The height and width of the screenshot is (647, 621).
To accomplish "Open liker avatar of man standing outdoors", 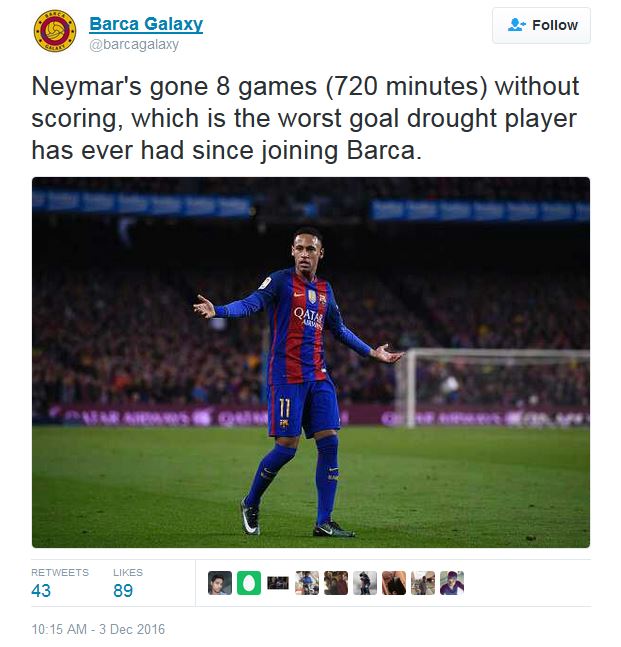I will 423,583.
